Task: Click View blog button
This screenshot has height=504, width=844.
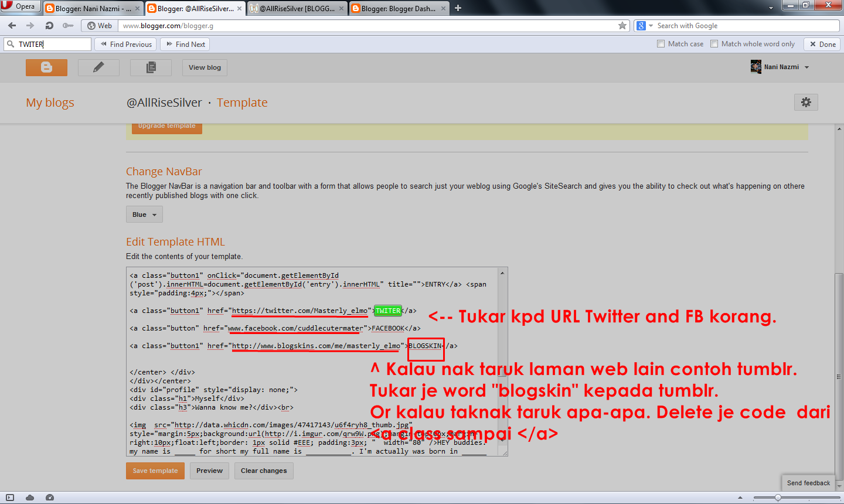Action: (x=205, y=67)
